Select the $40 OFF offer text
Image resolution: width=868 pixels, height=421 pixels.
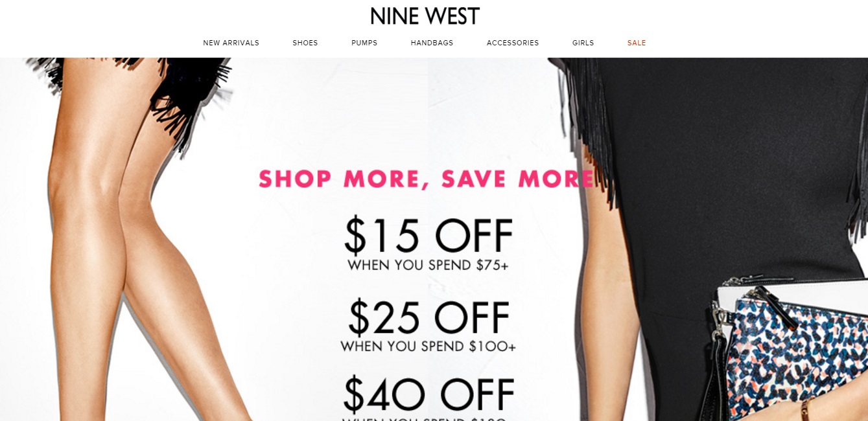pos(428,394)
